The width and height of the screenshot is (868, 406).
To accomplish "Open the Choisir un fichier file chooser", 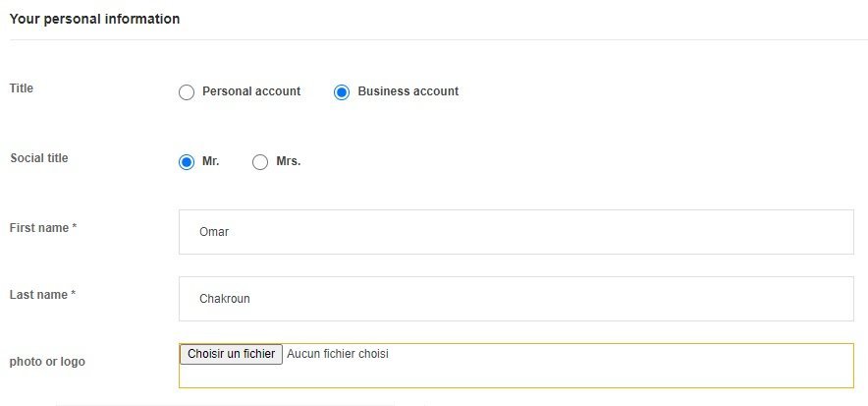I will point(232,354).
